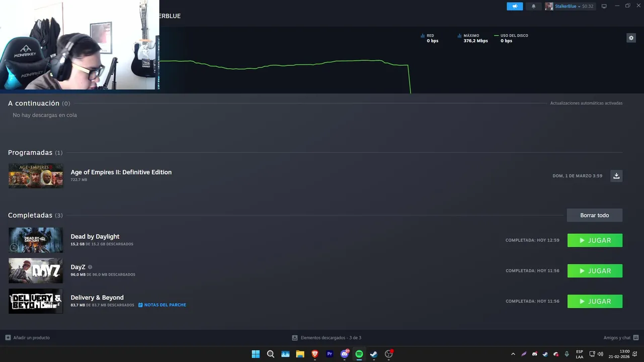Download Age of Empires II update now

[616, 175]
